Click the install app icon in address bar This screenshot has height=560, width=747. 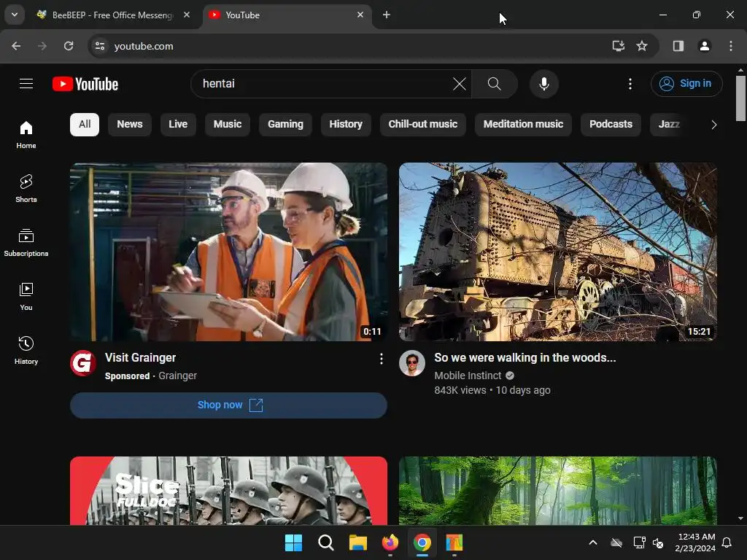(x=618, y=46)
